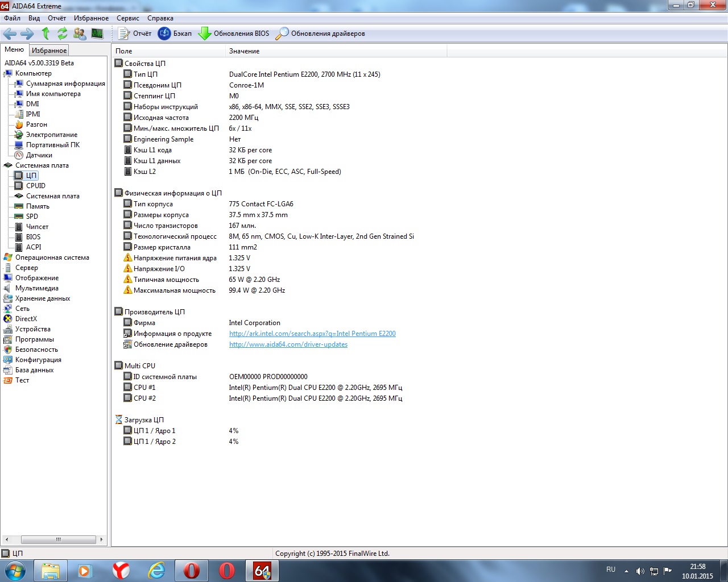The height and width of the screenshot is (582, 728).
Task: Go up one level with green arrow
Action: tap(45, 34)
